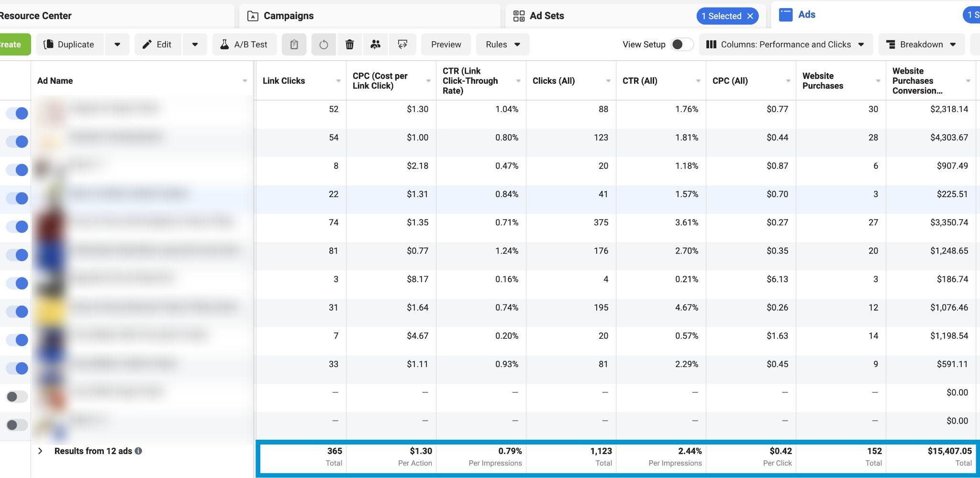This screenshot has height=478, width=980.
Task: Toggle the View Setup switch
Action: (x=681, y=44)
